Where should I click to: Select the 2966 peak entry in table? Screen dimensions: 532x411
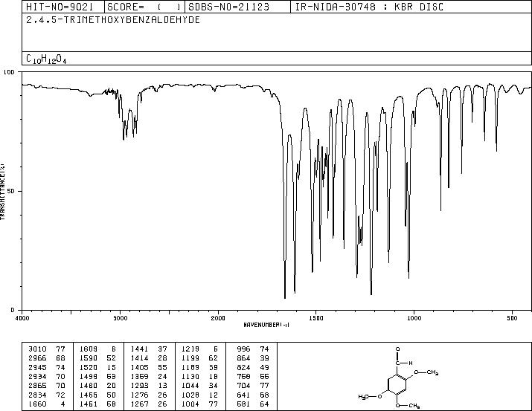46,358
